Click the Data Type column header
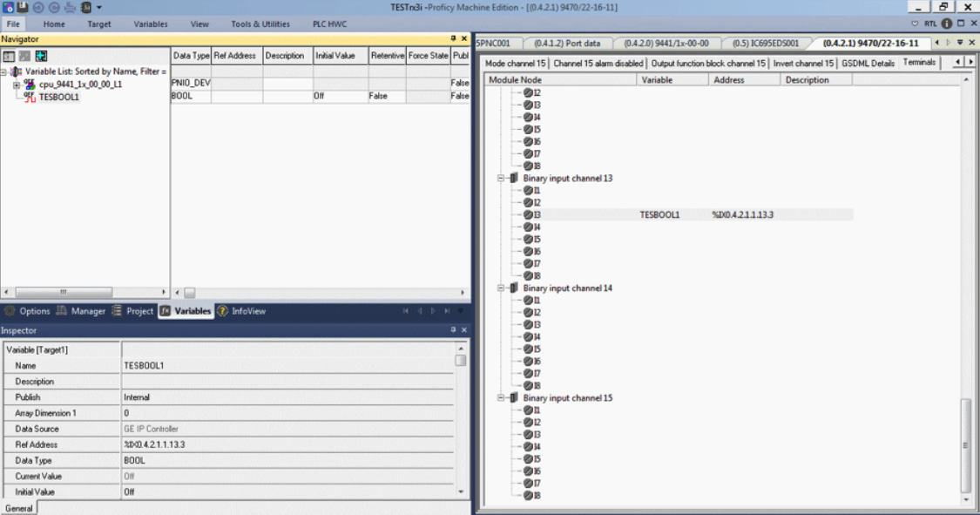The height and width of the screenshot is (515, 980). (x=192, y=56)
